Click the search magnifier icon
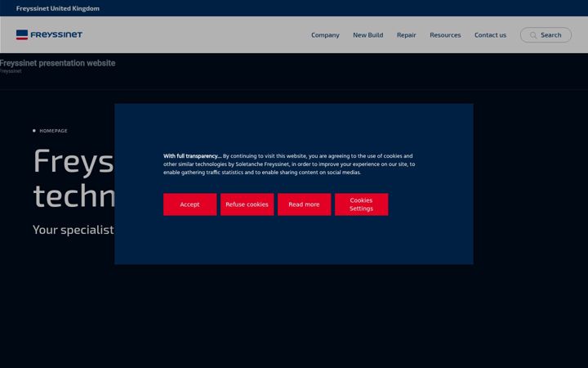Image resolution: width=588 pixels, height=368 pixels. point(532,35)
